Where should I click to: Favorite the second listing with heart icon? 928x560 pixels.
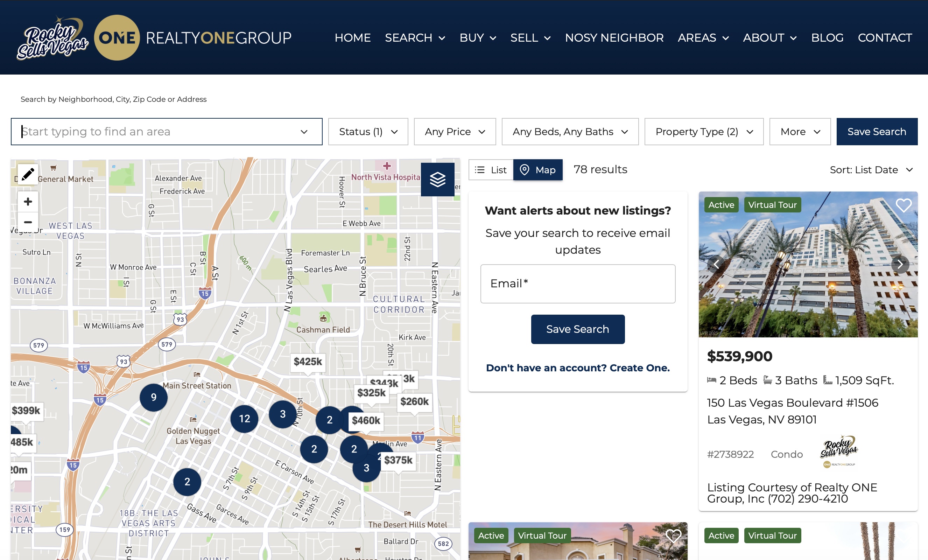click(x=673, y=535)
